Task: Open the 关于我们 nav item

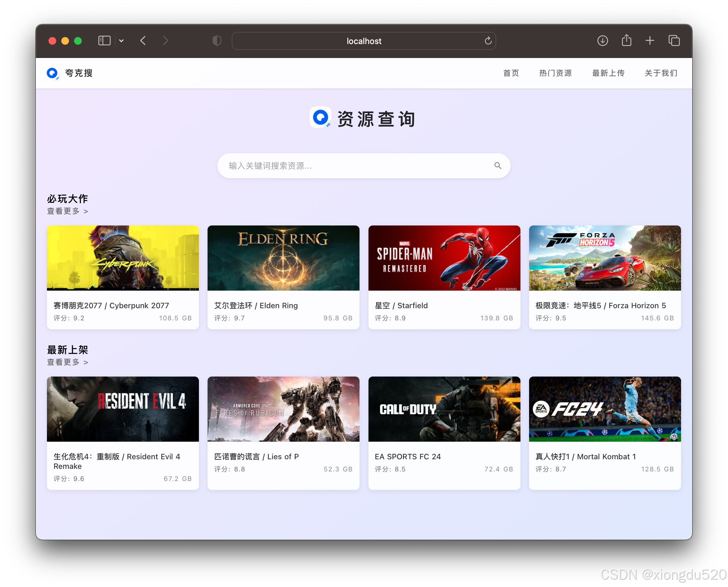Action: coord(661,73)
